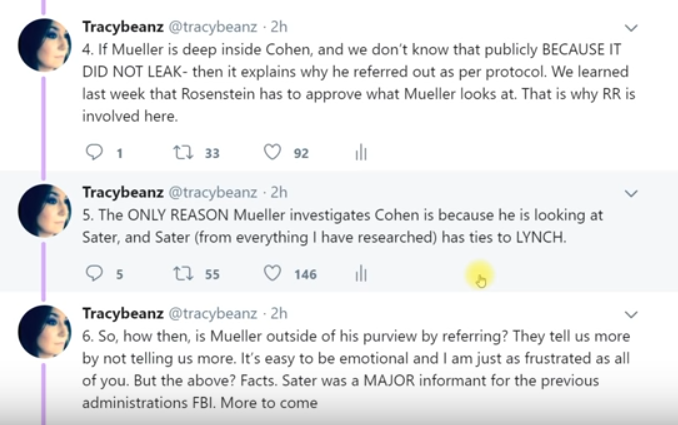Viewport: 678px width, 425px height.
Task: Open the chevron menu on tweet 6
Action: point(631,313)
